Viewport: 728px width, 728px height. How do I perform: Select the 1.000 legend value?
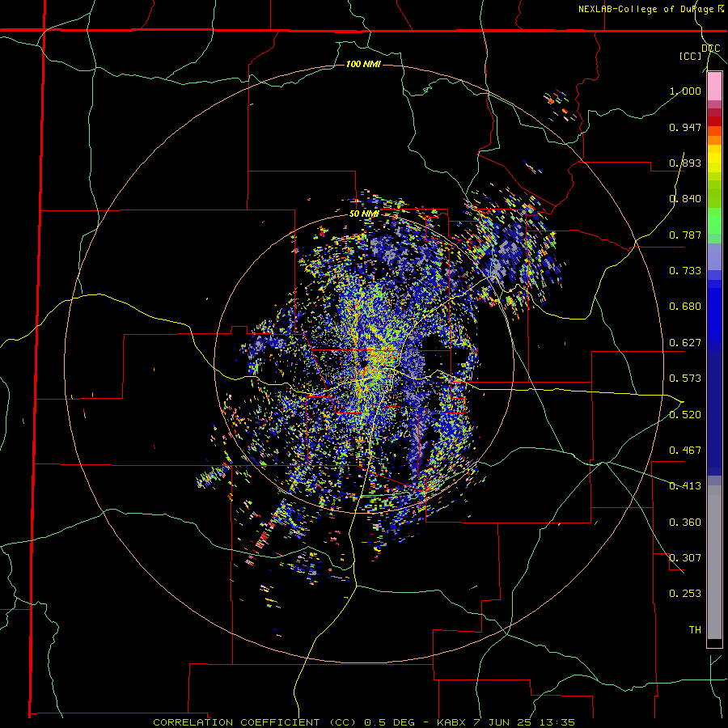tap(685, 91)
